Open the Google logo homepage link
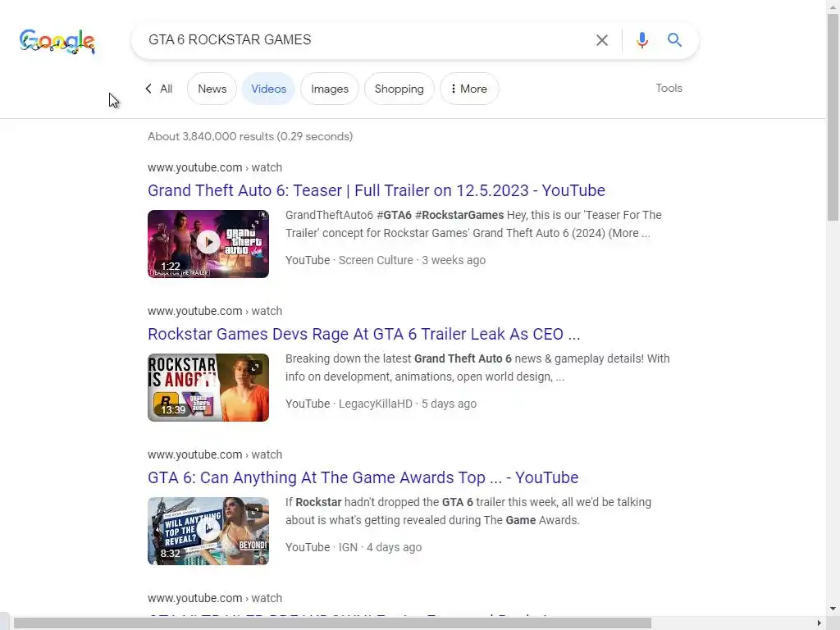 pyautogui.click(x=57, y=42)
